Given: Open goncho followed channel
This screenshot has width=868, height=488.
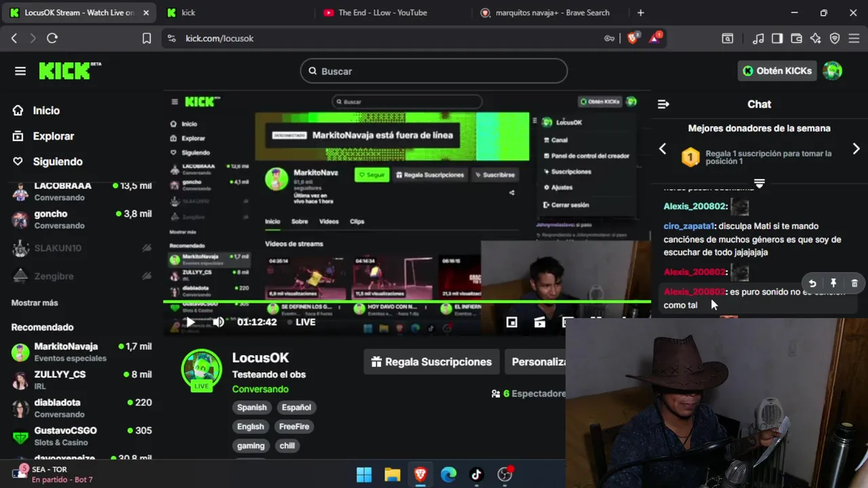Looking at the screenshot, I should [81, 220].
